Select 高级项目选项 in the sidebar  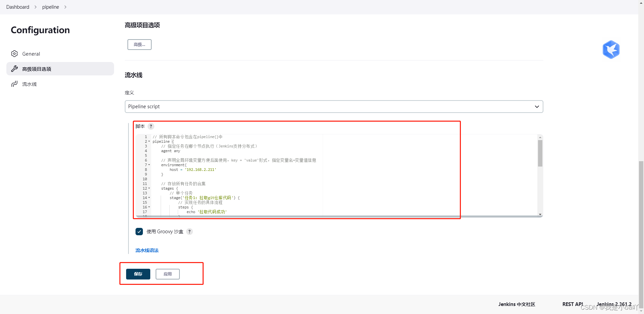point(60,69)
